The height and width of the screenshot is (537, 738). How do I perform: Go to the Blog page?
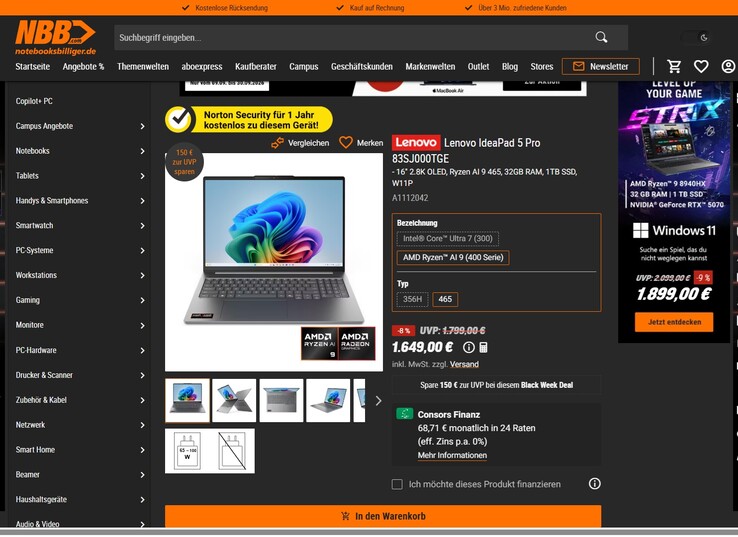click(x=510, y=66)
